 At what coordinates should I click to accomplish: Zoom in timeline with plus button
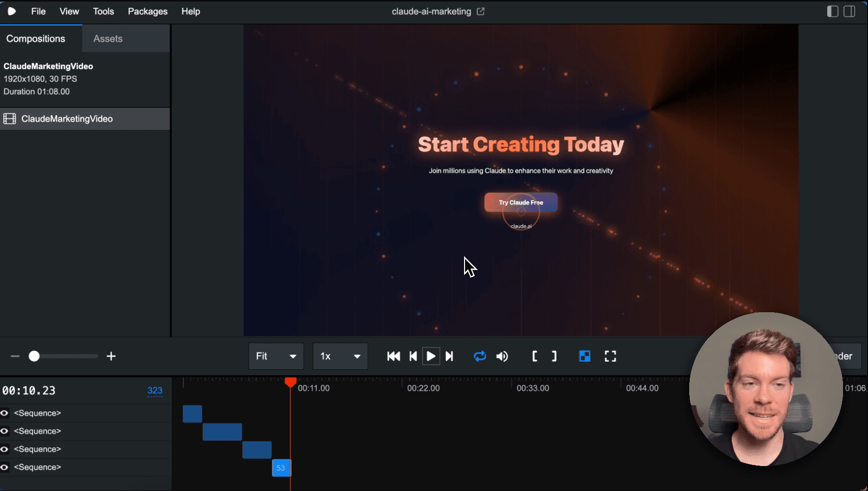[x=111, y=356]
